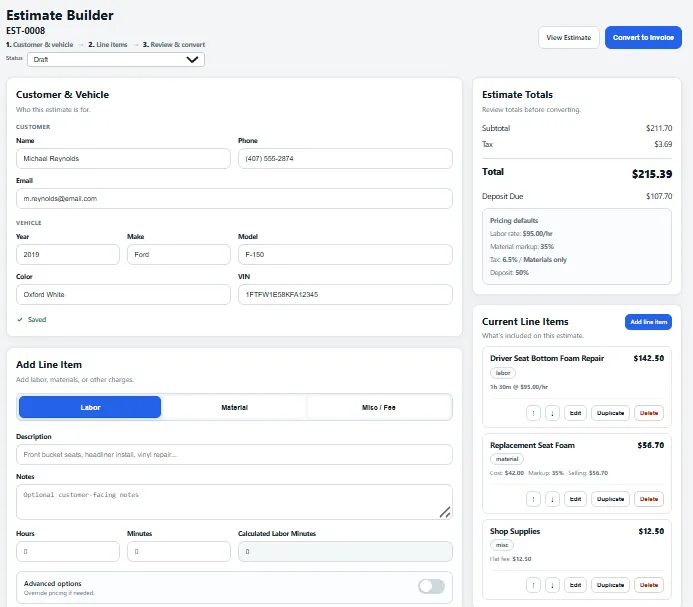
Task: Click the Add line item button
Action: coord(648,322)
